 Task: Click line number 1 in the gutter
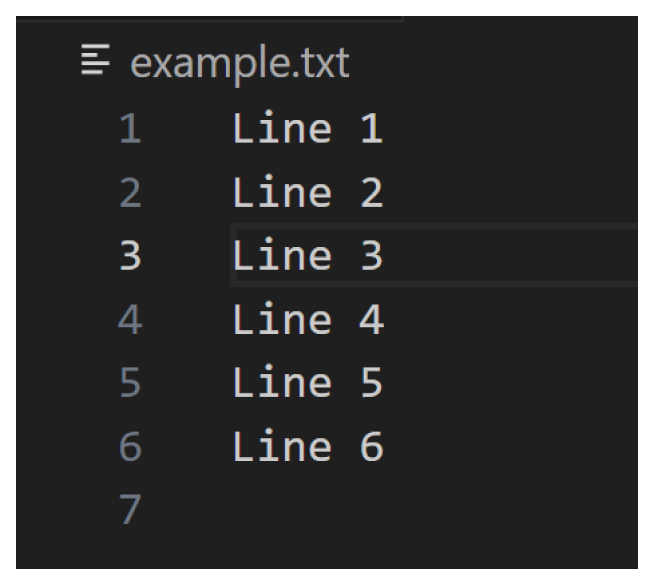130,129
